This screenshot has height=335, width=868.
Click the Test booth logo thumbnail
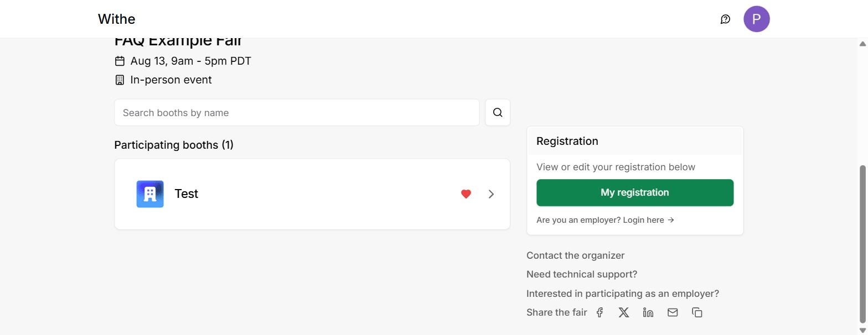point(150,194)
